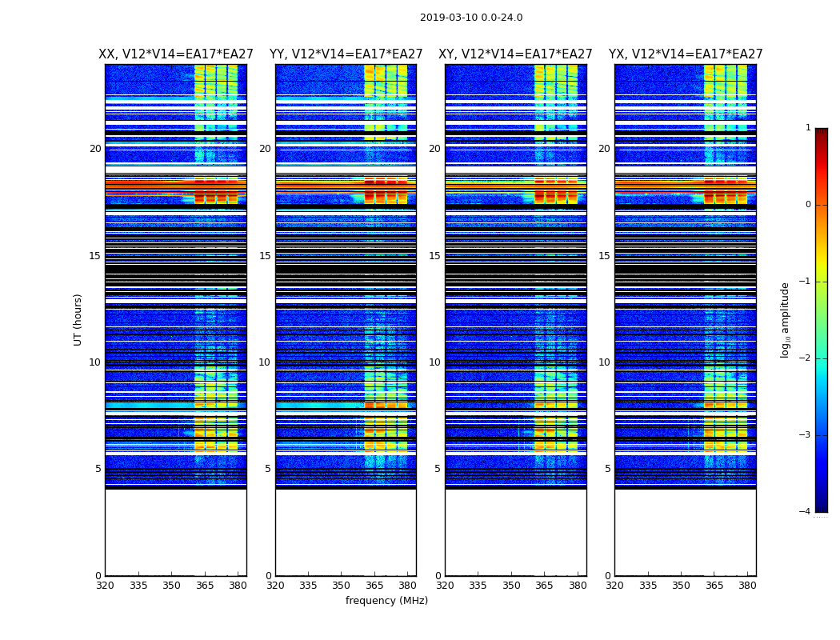
Task: Click the 380 x-axis tick on YX panel
Action: point(747,585)
